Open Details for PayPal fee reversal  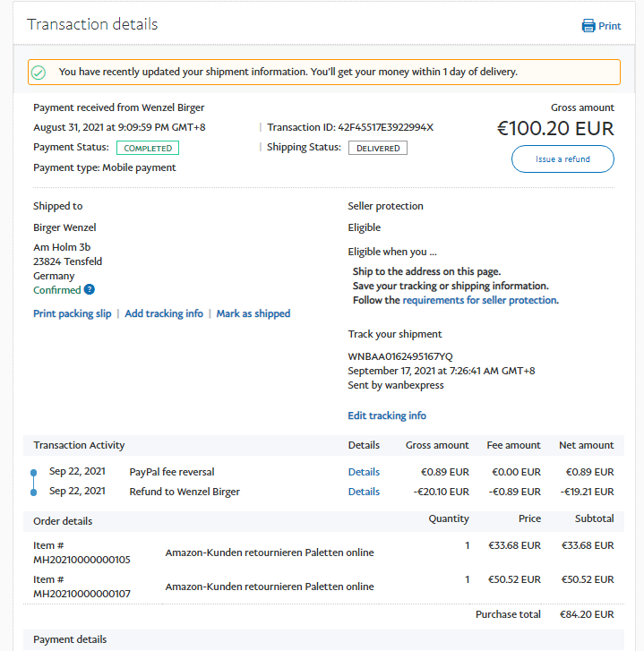click(x=364, y=472)
